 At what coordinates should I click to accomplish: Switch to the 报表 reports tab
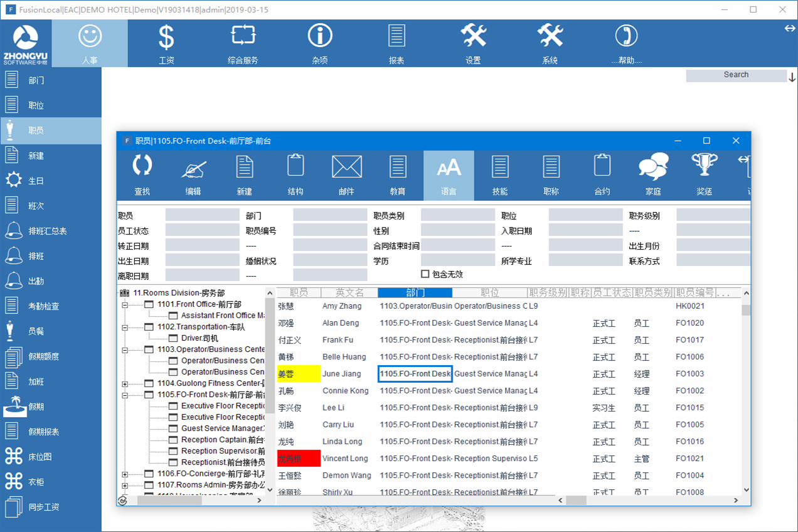(396, 43)
